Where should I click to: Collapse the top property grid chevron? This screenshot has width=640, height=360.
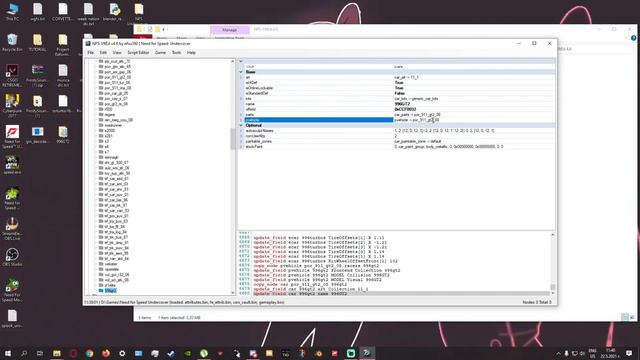(241, 61)
